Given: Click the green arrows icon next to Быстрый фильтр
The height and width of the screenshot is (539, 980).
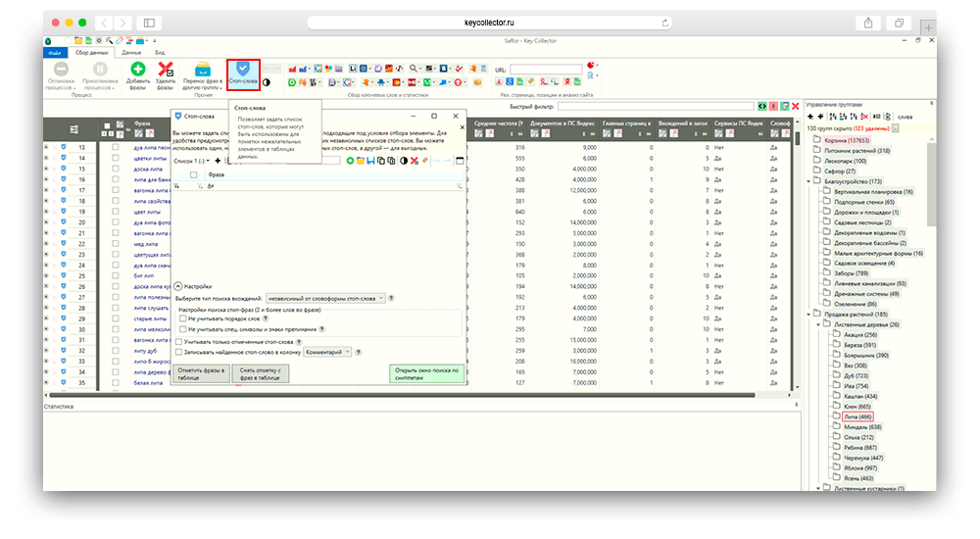Looking at the screenshot, I should click(761, 106).
